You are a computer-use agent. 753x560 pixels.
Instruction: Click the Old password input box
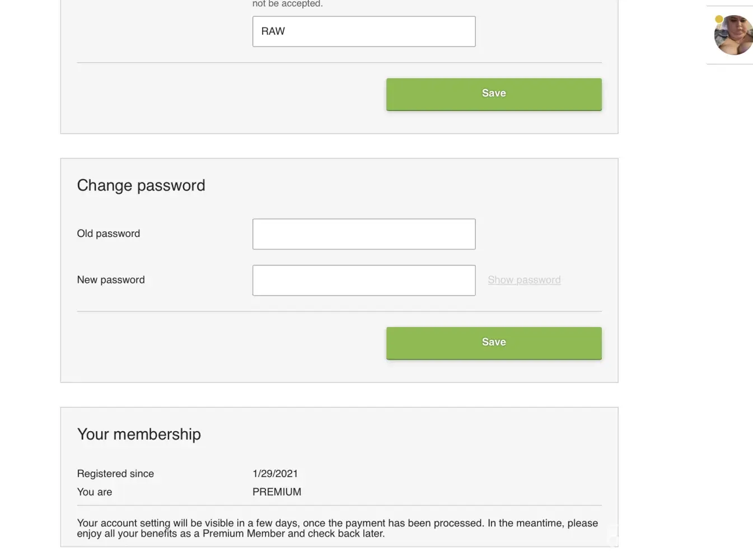coord(364,234)
